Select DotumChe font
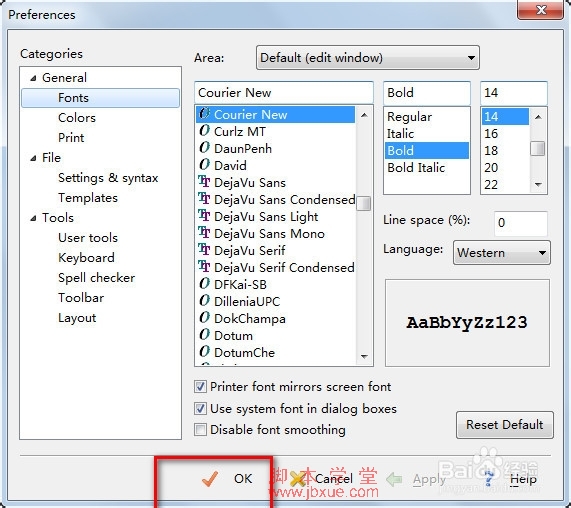571x508 pixels. coord(275,353)
